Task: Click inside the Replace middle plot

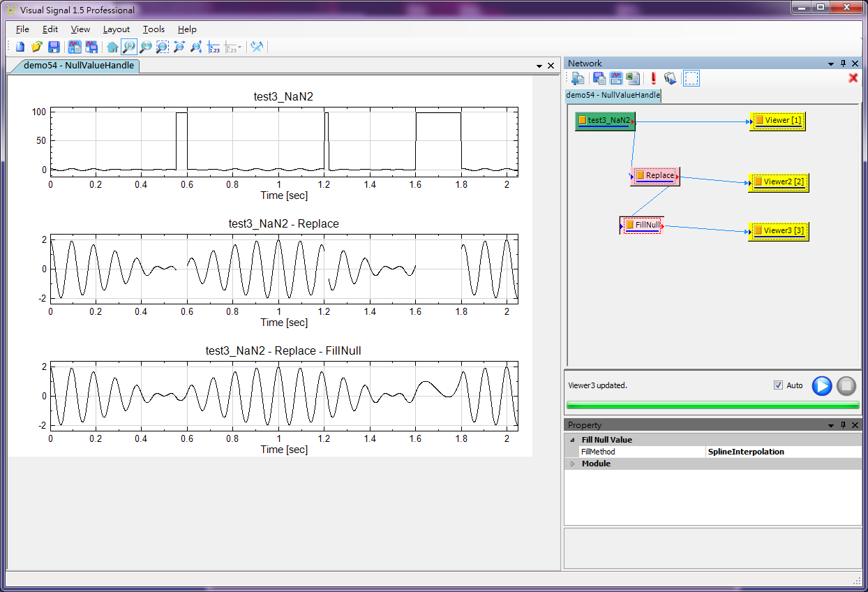Action: 284,269
